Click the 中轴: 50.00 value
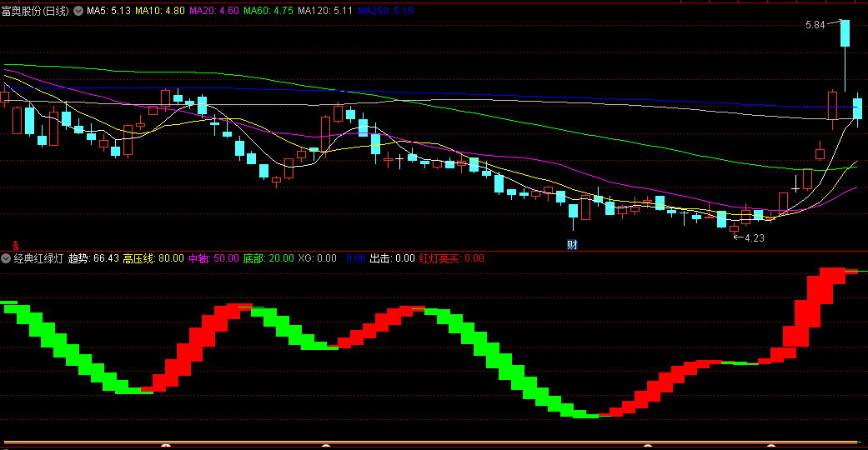 click(213, 258)
